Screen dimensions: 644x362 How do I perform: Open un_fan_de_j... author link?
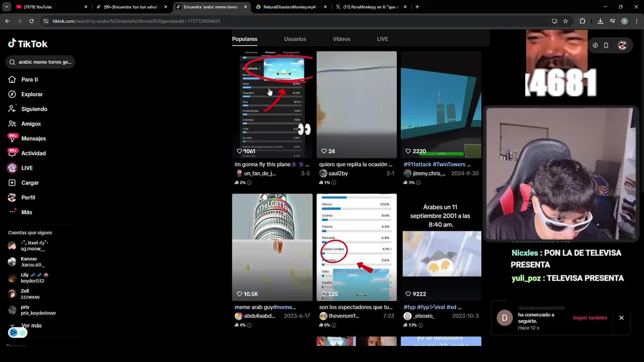260,173
